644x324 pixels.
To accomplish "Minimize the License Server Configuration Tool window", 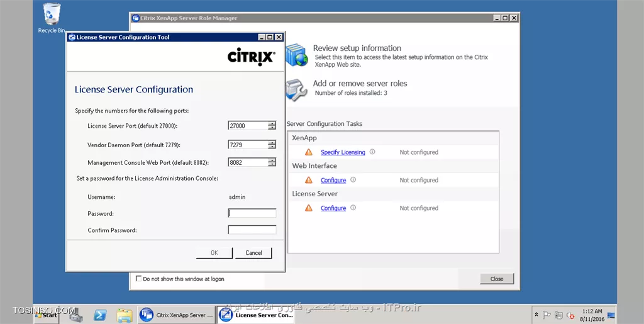I will 262,37.
